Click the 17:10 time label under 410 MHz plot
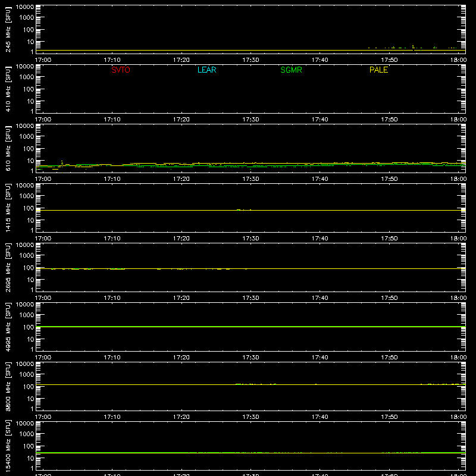Image resolution: width=476 pixels, height=476 pixels. [x=112, y=120]
